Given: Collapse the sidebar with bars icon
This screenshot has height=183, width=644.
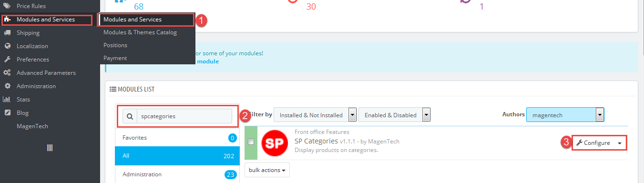Looking at the screenshot, I should click(x=50, y=148).
